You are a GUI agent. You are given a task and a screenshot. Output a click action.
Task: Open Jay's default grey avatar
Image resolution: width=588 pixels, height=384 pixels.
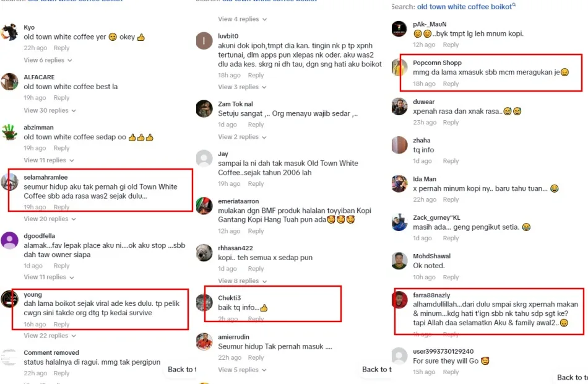point(204,159)
